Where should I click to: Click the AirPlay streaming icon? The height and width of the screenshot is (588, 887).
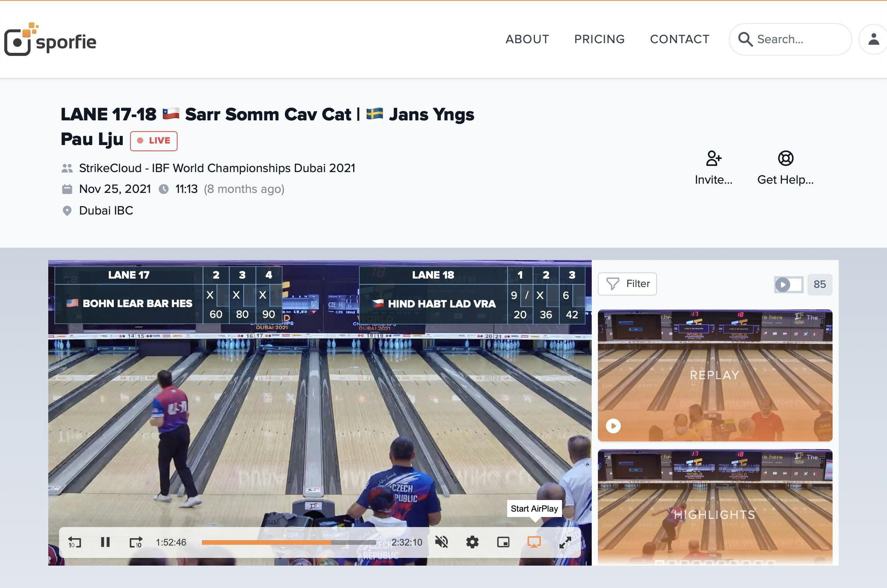[535, 541]
